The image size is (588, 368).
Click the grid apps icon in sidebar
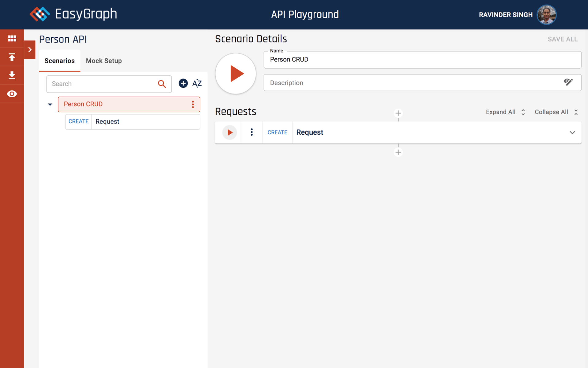[x=12, y=38]
